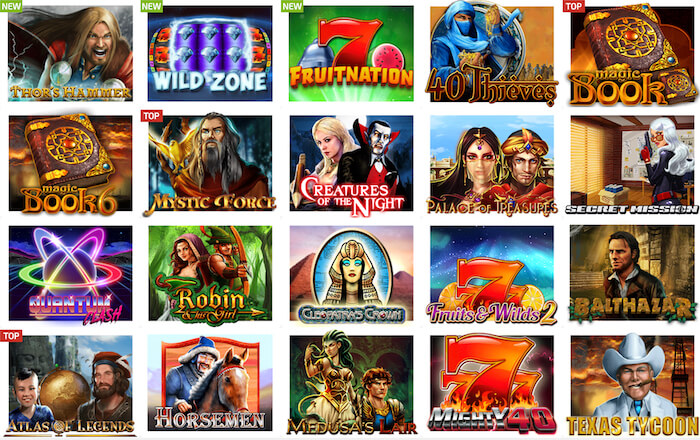Screen dimensions: 700x440
Task: Open the Horsemen slot game
Action: [x=210, y=383]
